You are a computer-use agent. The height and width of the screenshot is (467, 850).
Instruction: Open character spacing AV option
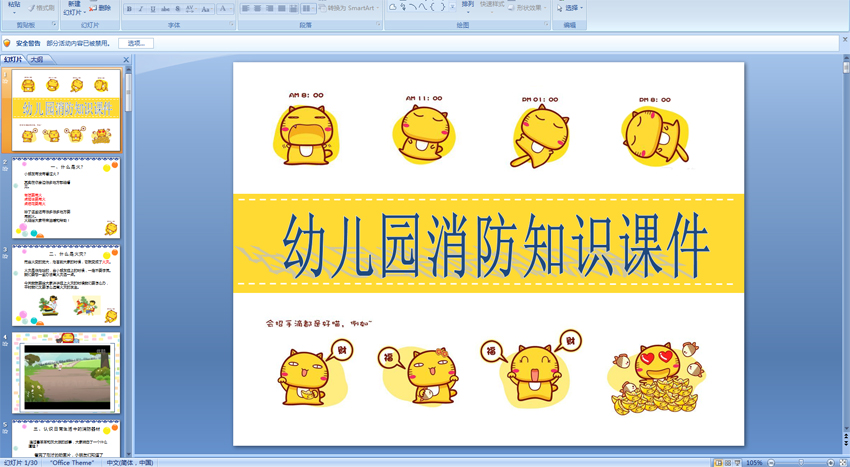point(191,9)
